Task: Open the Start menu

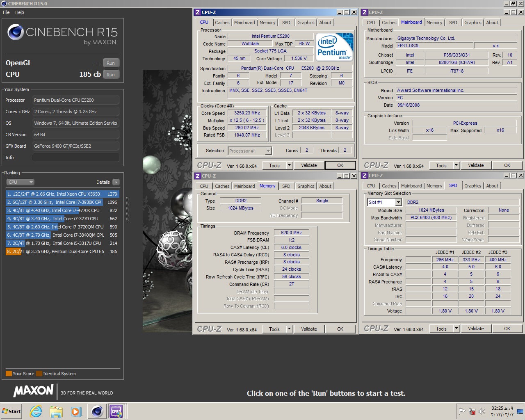Action: point(11,411)
